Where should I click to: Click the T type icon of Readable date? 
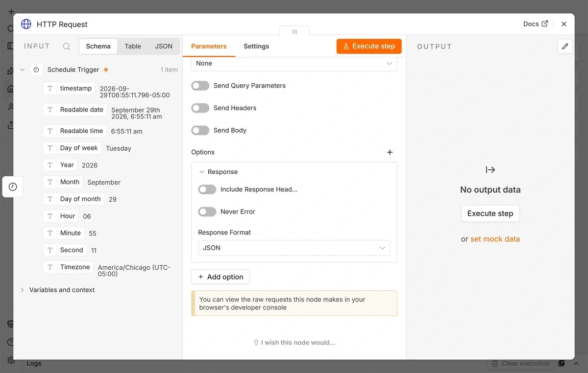[x=50, y=110]
